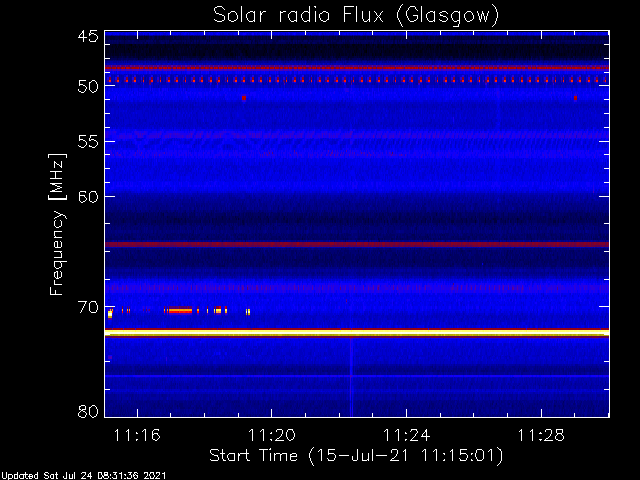Click the 'Frequency [MHz]' axis label

pos(57,224)
